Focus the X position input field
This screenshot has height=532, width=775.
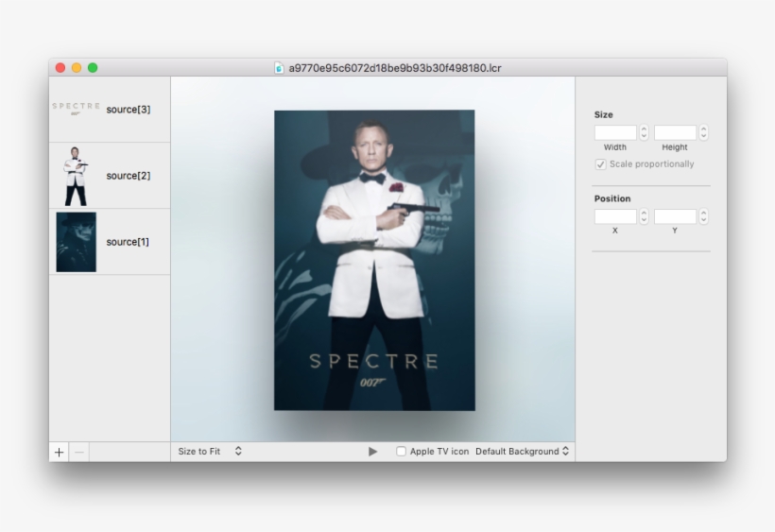(615, 216)
